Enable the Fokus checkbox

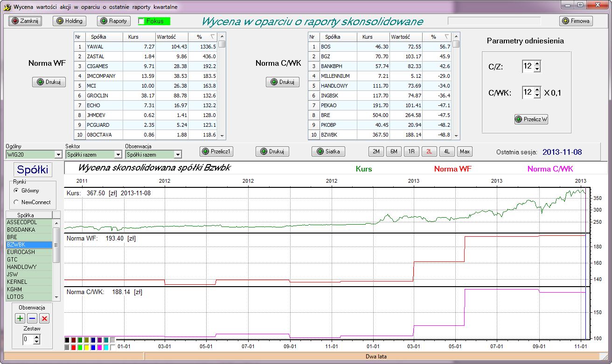pos(141,21)
